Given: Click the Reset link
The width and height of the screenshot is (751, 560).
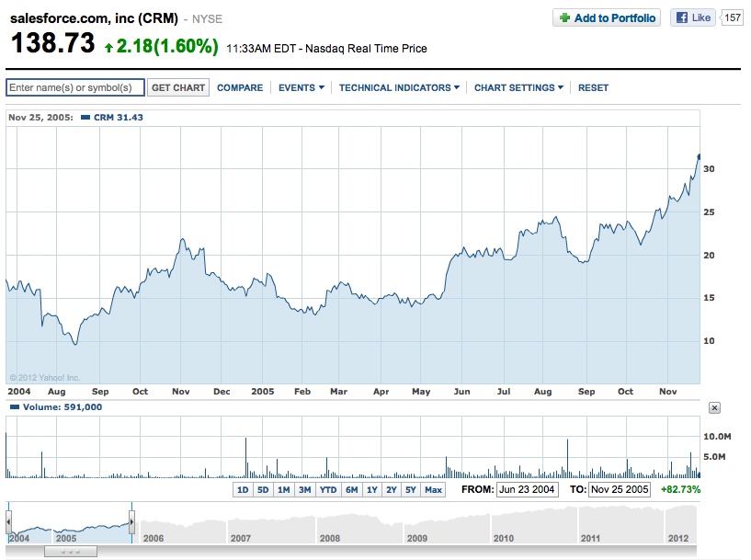Looking at the screenshot, I should tap(593, 87).
